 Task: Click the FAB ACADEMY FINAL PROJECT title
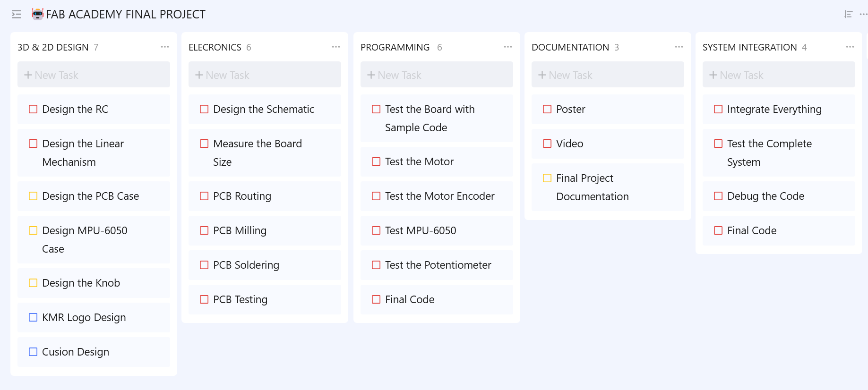(x=125, y=14)
